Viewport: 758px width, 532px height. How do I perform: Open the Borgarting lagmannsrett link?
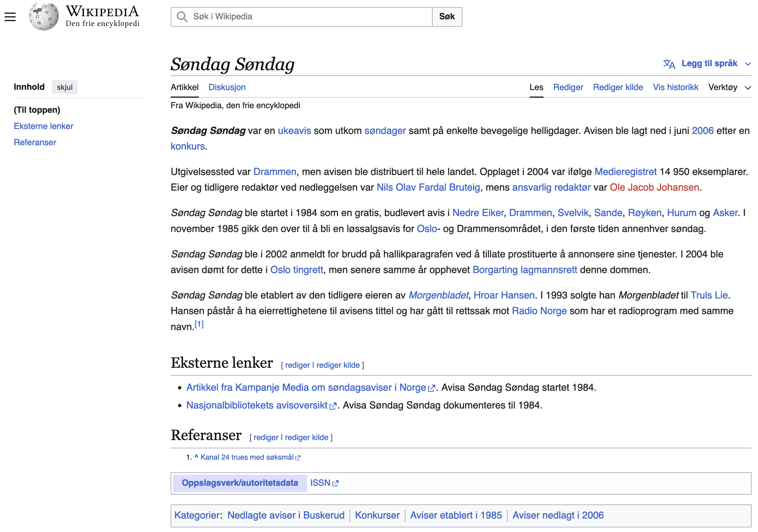pos(525,270)
